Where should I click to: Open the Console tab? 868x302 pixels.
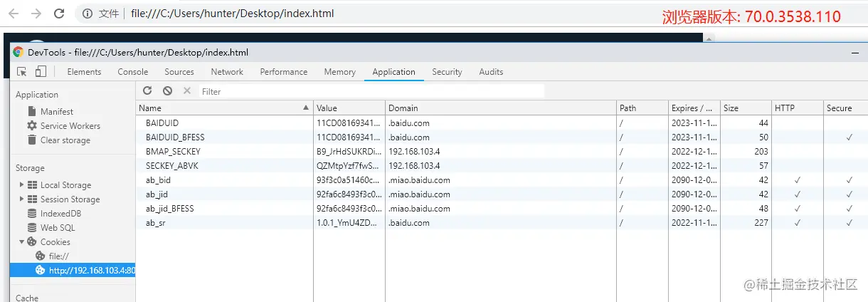pyautogui.click(x=133, y=72)
